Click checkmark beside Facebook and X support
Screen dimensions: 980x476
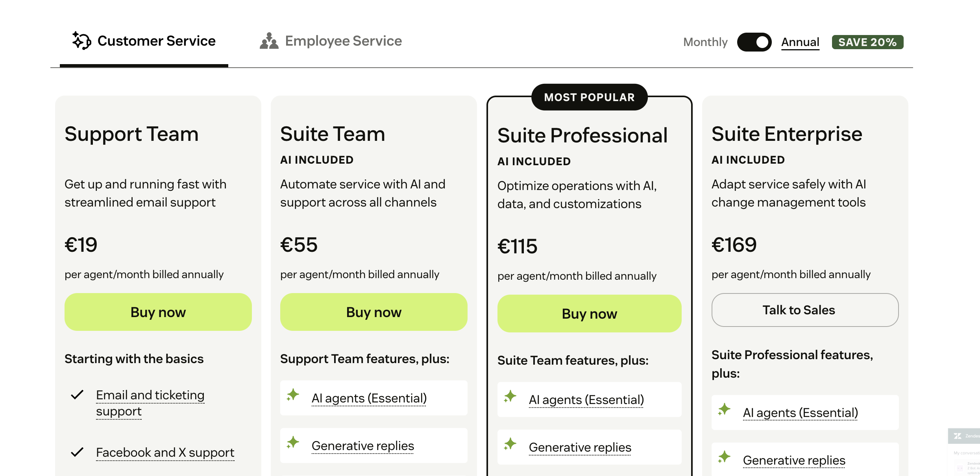[77, 452]
